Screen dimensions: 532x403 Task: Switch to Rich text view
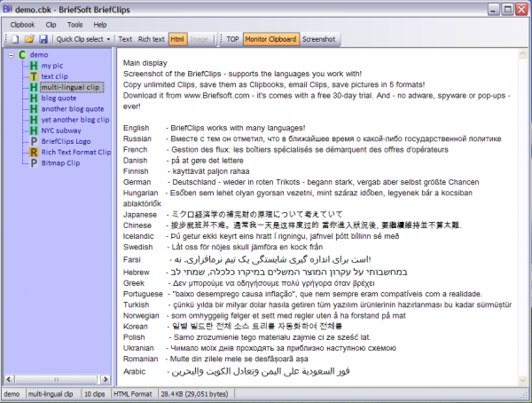click(x=152, y=39)
